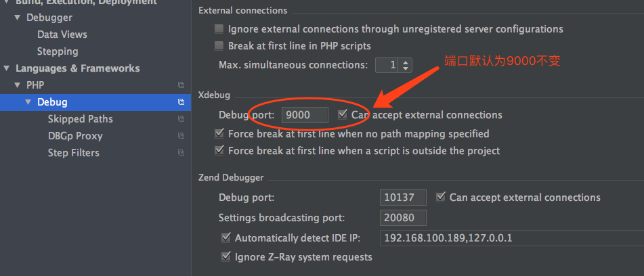Click project-level icon beside Debug item

pyautogui.click(x=181, y=102)
